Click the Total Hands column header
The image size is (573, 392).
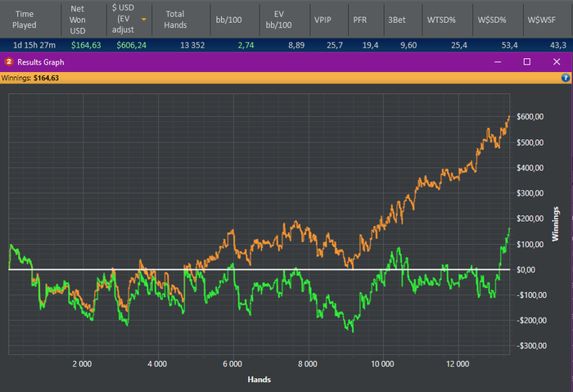[176, 19]
